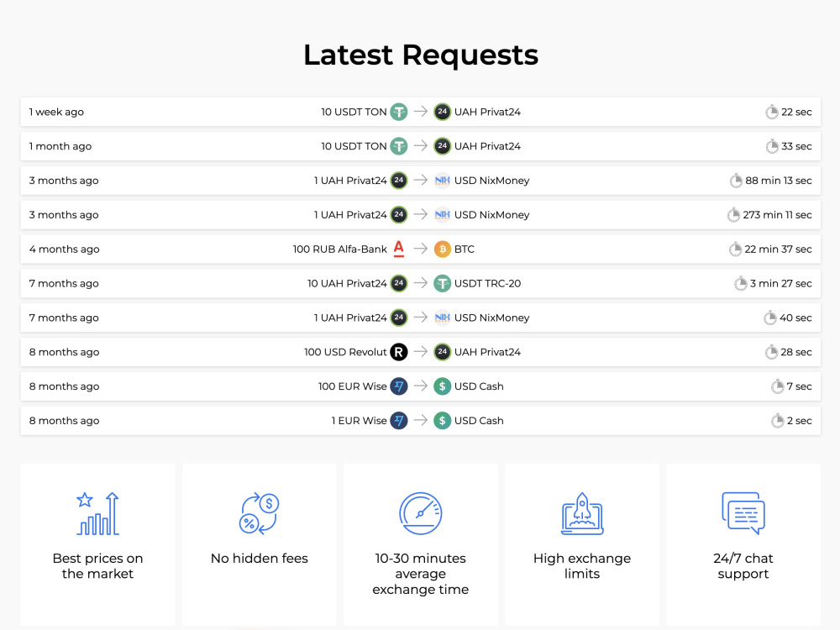Click the '24/7 chat support' caption
This screenshot has height=630, width=840.
tap(743, 565)
